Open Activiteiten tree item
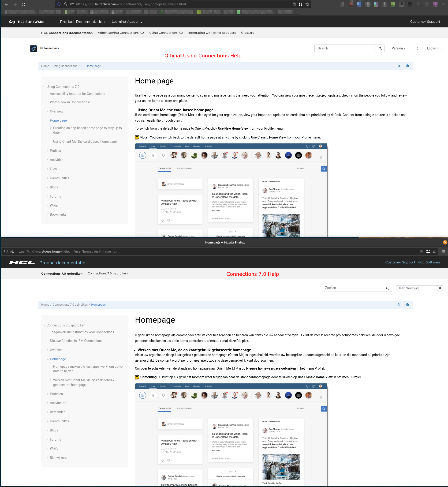 tap(58, 403)
